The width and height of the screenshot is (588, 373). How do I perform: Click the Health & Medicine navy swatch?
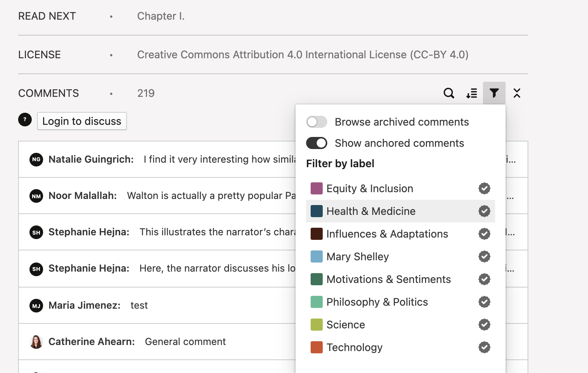click(x=317, y=211)
